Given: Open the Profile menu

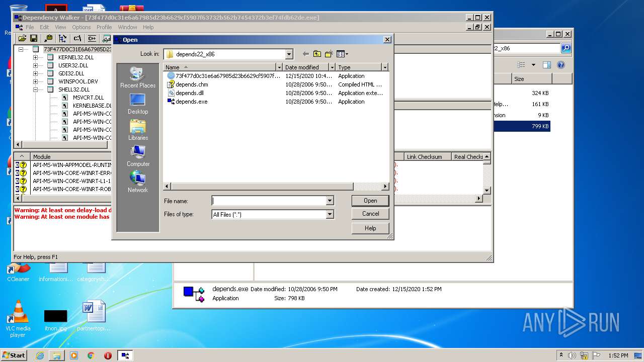Looking at the screenshot, I should [x=104, y=27].
